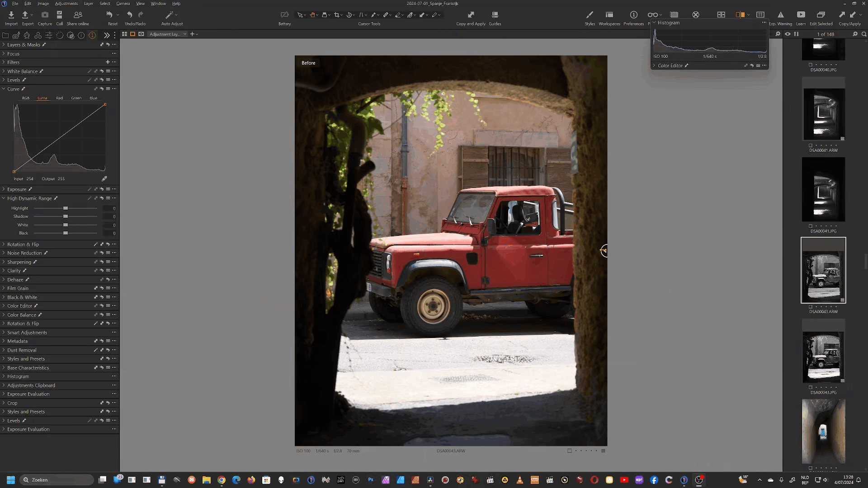Adjust the Shadow slider handle
Image resolution: width=868 pixels, height=488 pixels.
66,216
